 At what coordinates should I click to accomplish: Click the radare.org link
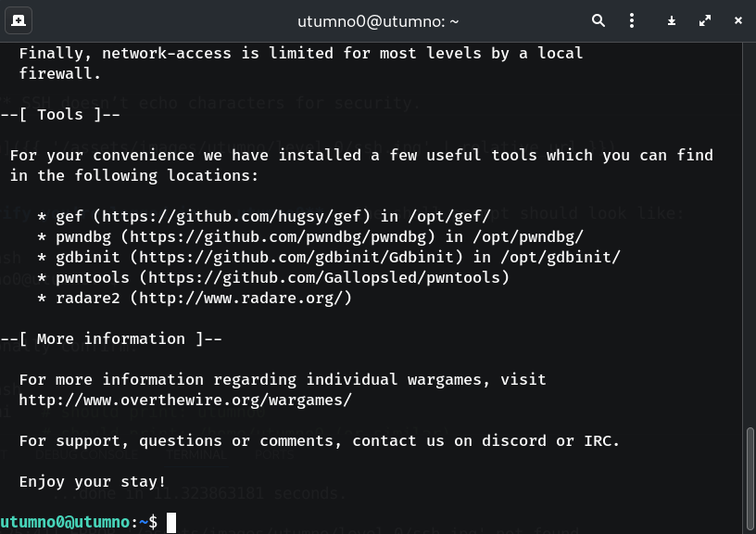(241, 298)
